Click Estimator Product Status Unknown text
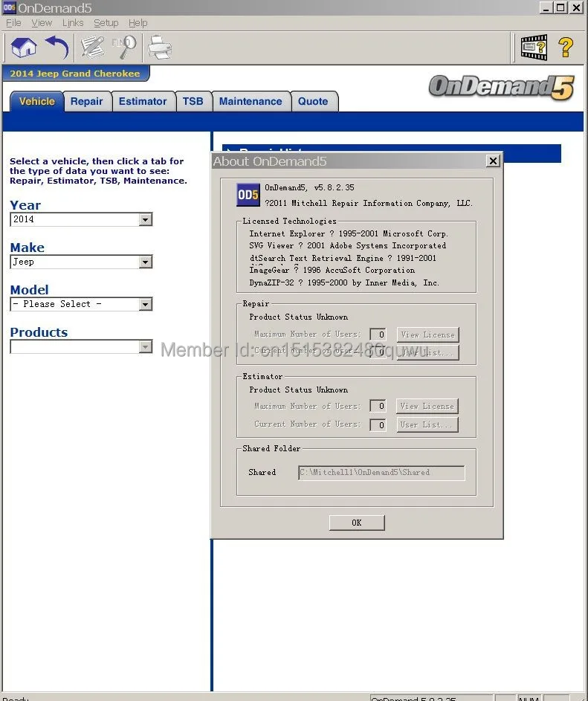The width and height of the screenshot is (588, 701). (298, 390)
